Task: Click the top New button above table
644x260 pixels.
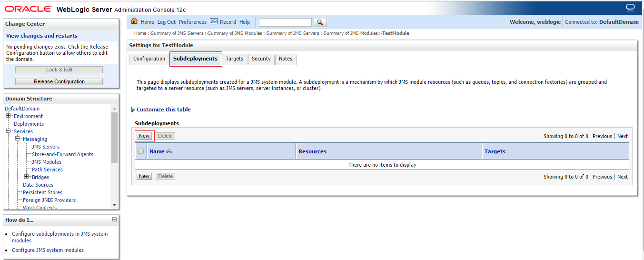Action: pos(144,136)
